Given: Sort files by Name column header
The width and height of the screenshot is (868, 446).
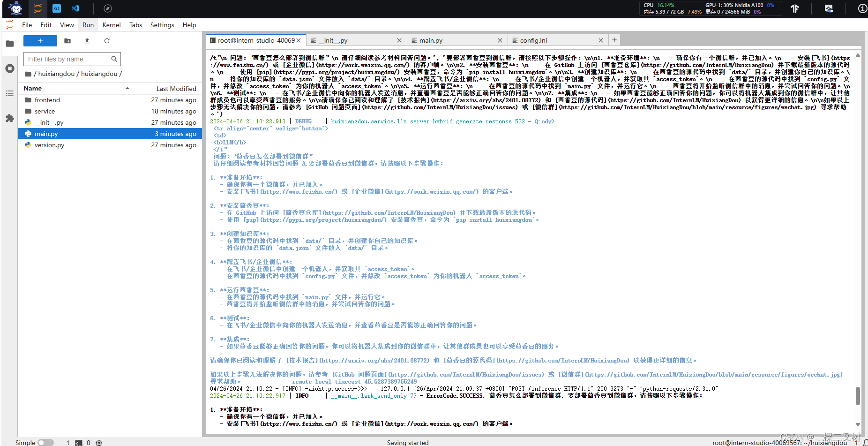Looking at the screenshot, I should [78, 88].
